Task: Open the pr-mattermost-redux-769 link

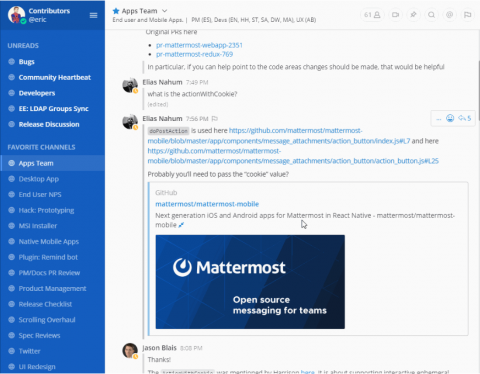Action: click(194, 54)
